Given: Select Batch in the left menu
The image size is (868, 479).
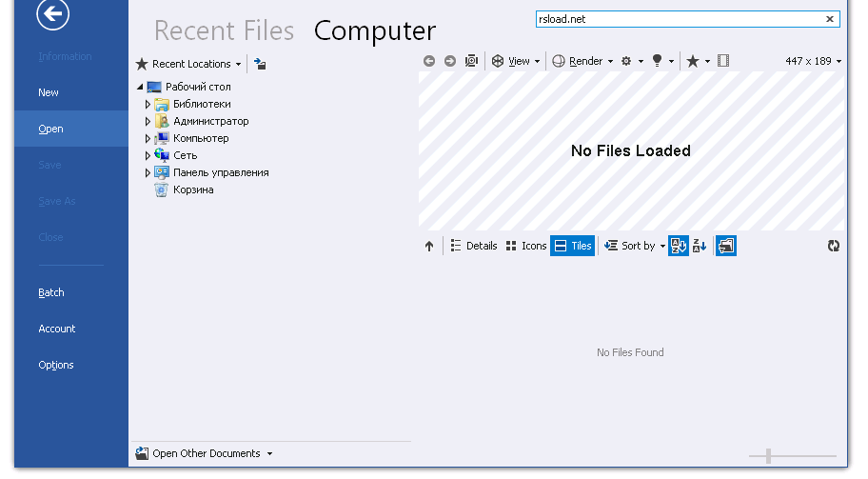Looking at the screenshot, I should [51, 292].
